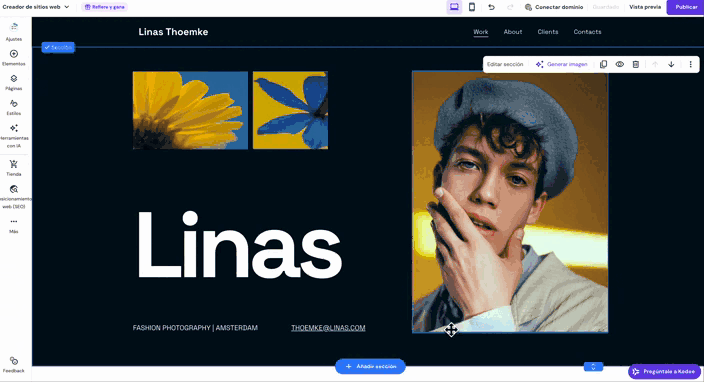Click the section height resize handle
This screenshot has width=704, height=382.
(x=593, y=366)
